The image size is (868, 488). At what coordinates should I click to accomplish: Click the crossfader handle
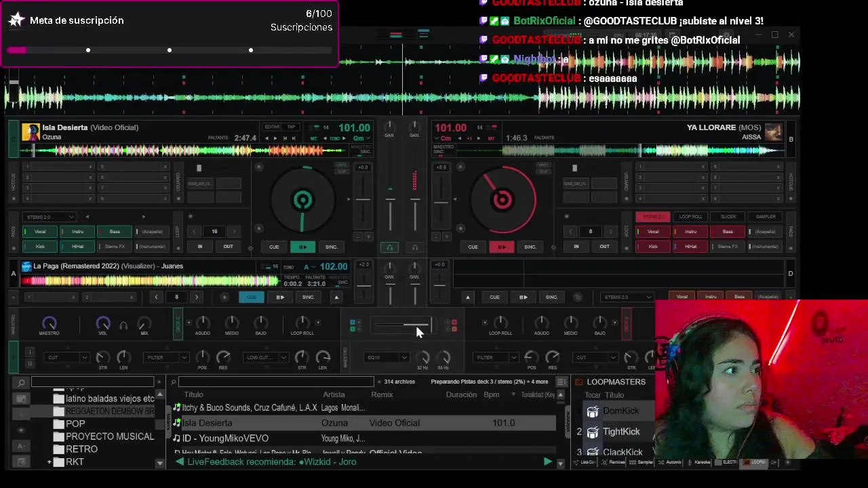pos(430,325)
